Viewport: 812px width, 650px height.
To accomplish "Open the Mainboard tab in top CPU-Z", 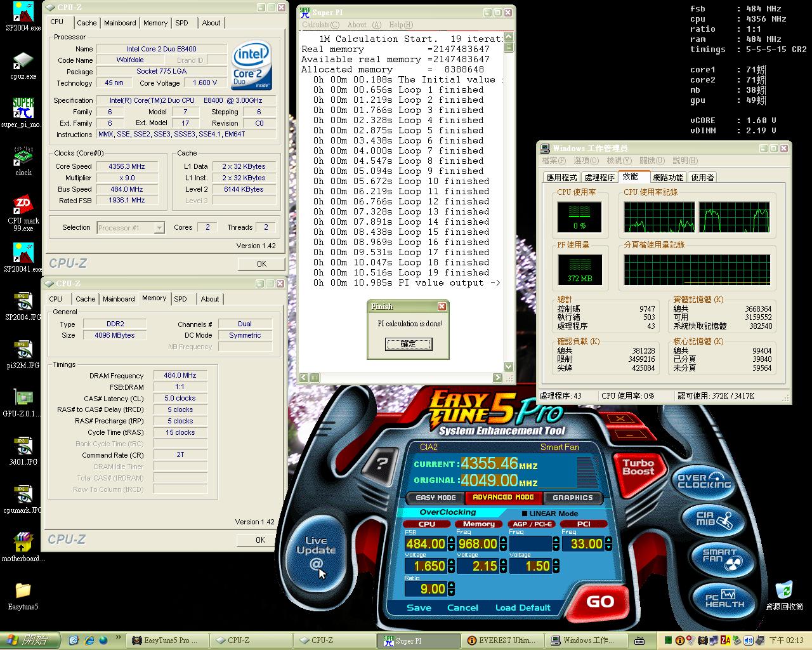I will [x=120, y=23].
